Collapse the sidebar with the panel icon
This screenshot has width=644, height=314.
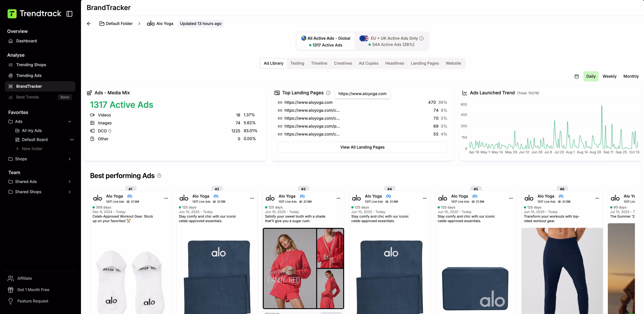69,14
